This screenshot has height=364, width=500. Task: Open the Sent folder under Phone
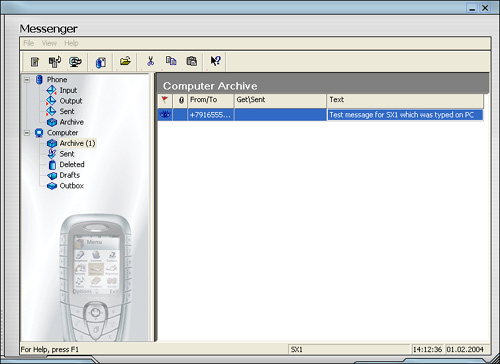click(x=67, y=111)
